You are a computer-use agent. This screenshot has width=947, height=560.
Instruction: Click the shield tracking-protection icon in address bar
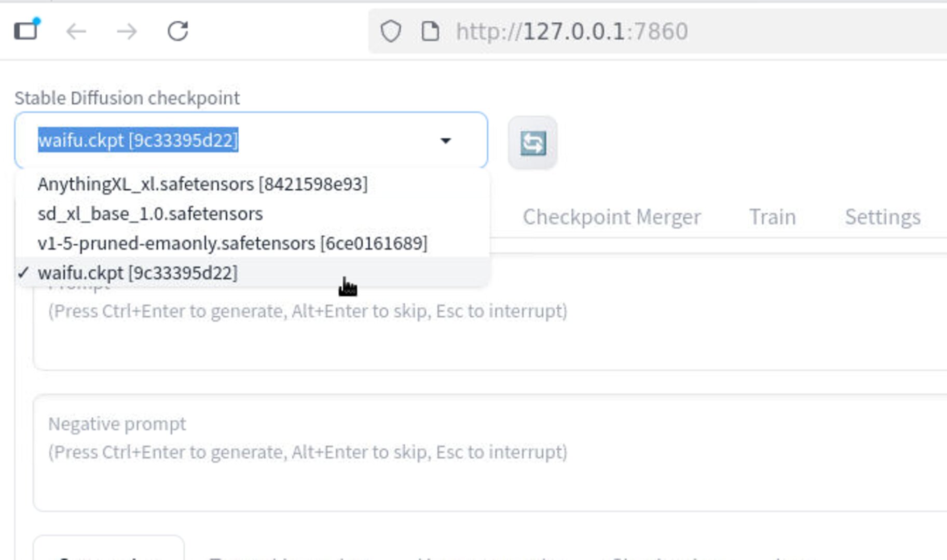coord(392,31)
